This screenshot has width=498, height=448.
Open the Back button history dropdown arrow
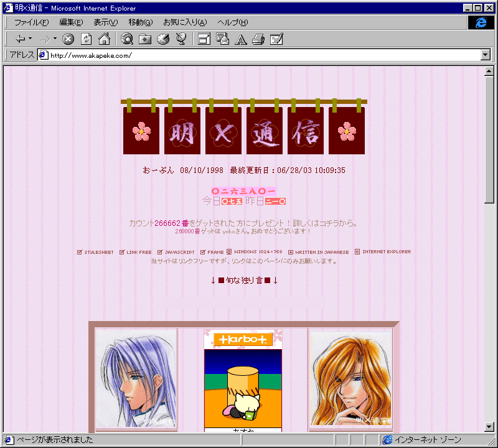tap(30, 39)
